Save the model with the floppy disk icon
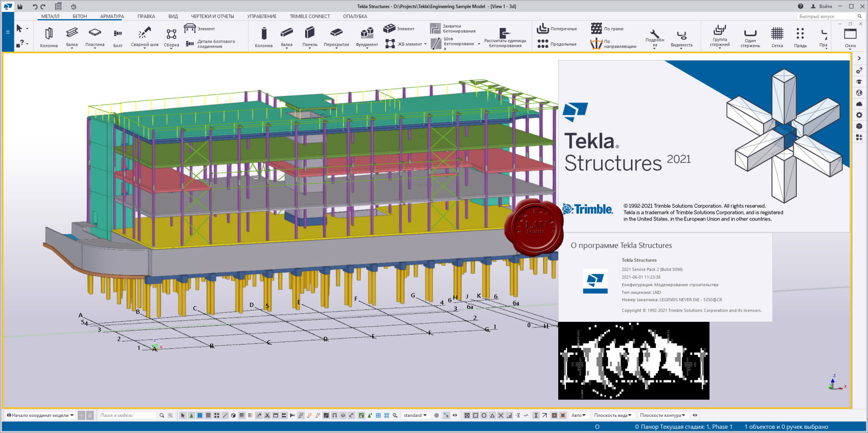Image resolution: width=868 pixels, height=433 pixels. [19, 7]
